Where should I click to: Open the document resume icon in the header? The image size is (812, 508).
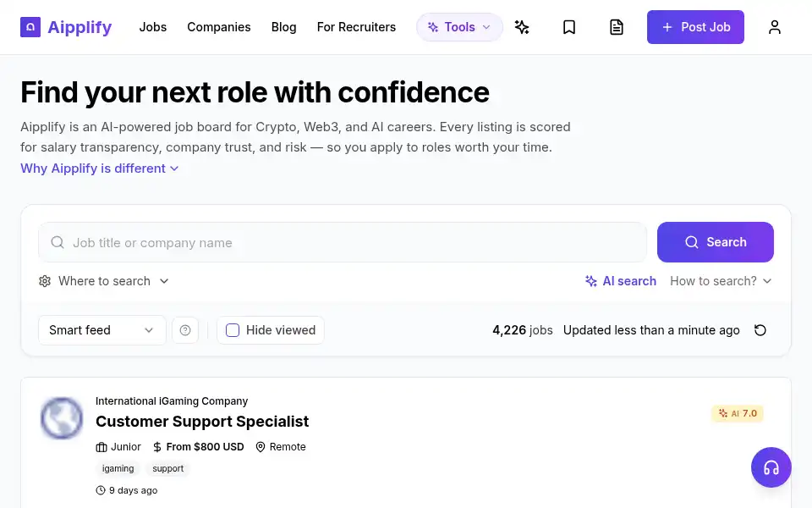(617, 27)
